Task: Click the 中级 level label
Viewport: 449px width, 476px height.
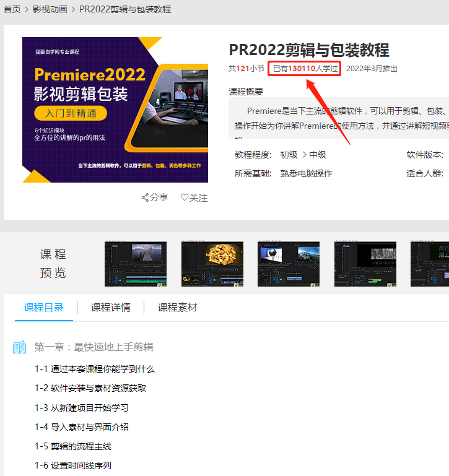Action: click(x=318, y=155)
